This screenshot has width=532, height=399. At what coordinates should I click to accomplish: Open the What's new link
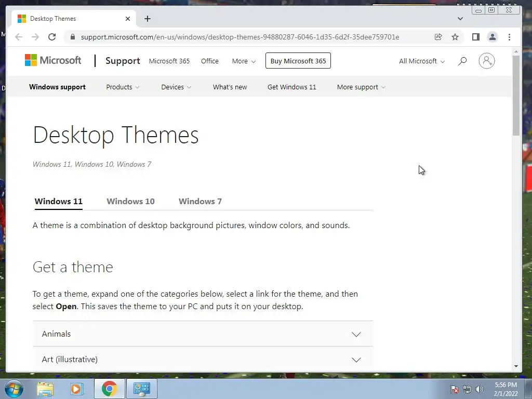coord(230,87)
